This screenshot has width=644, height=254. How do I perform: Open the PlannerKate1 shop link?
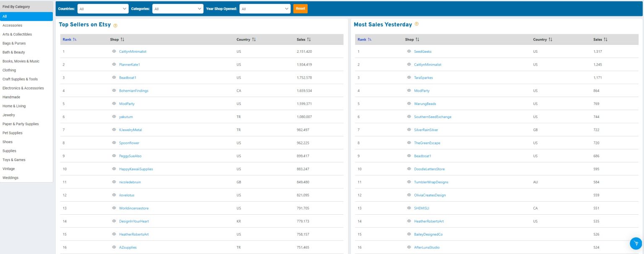point(130,65)
